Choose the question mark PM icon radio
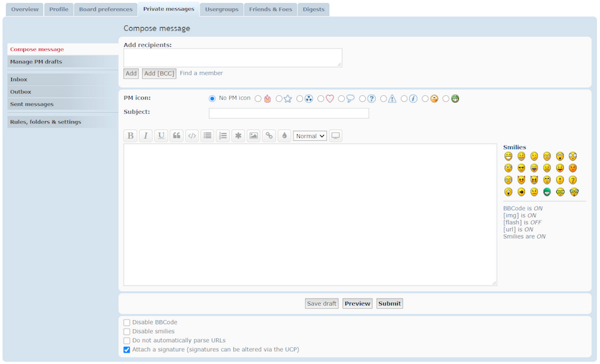 click(x=362, y=98)
